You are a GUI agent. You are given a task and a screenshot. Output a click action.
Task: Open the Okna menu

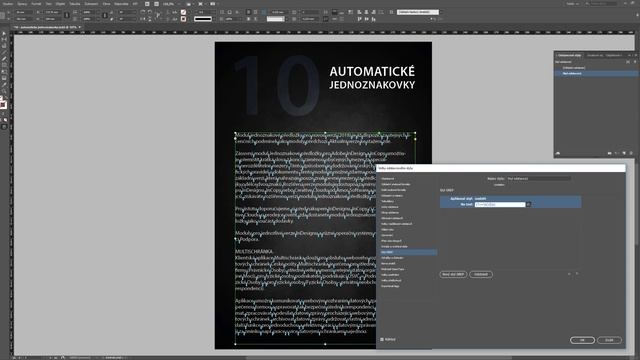(107, 4)
